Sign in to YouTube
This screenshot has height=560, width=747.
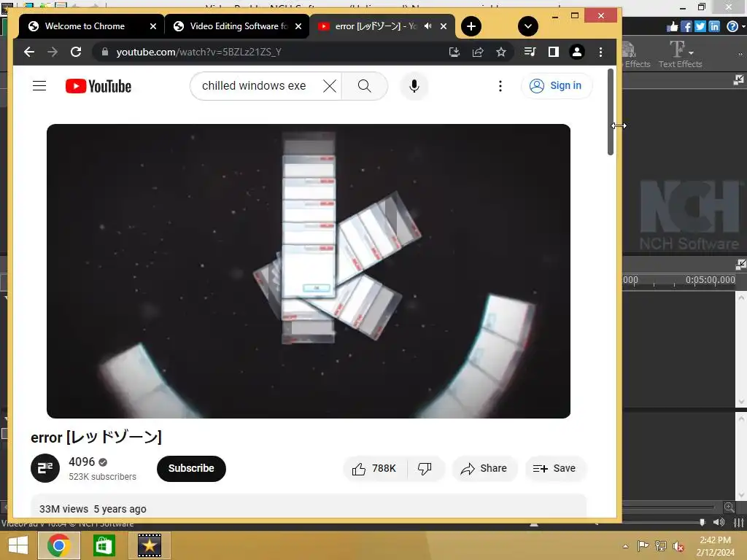click(x=556, y=86)
